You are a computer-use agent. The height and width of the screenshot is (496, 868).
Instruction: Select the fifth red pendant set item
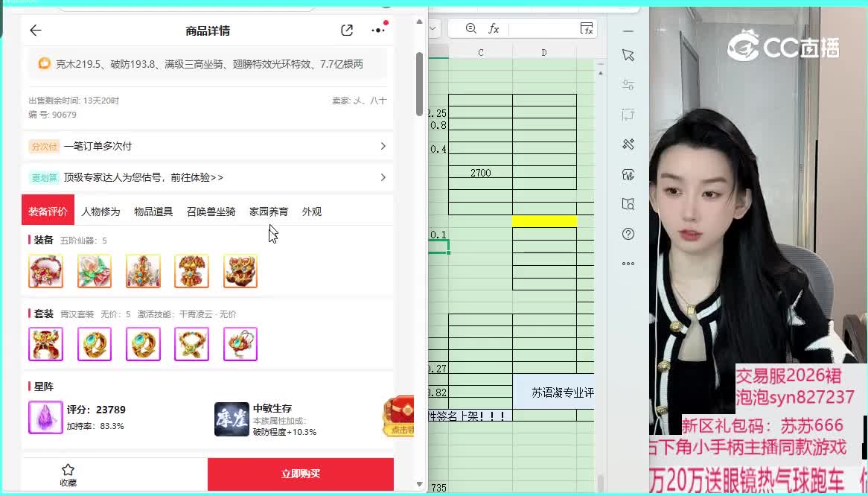coord(240,344)
